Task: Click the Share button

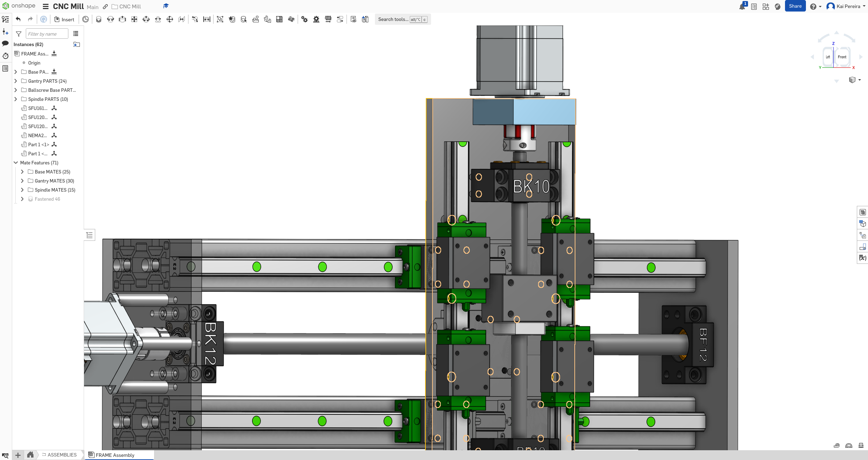Action: click(795, 6)
